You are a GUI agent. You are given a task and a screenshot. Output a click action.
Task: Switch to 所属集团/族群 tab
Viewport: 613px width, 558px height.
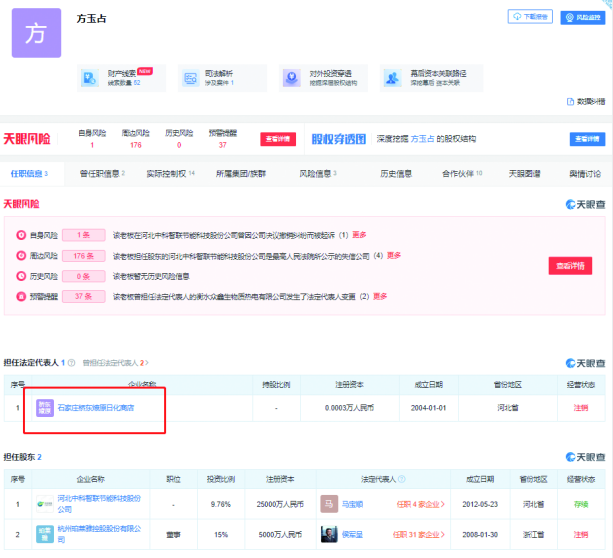241,174
